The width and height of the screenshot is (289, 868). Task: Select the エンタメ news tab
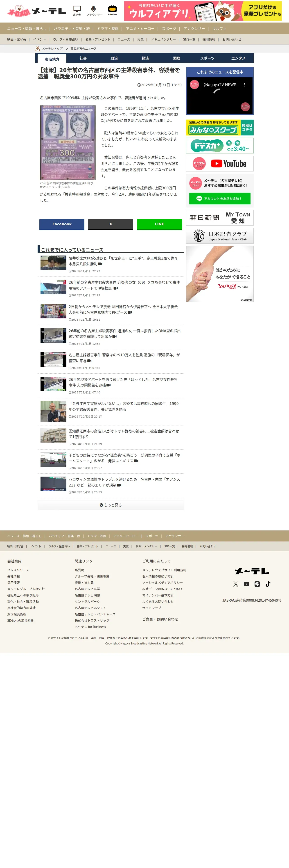[x=238, y=58]
